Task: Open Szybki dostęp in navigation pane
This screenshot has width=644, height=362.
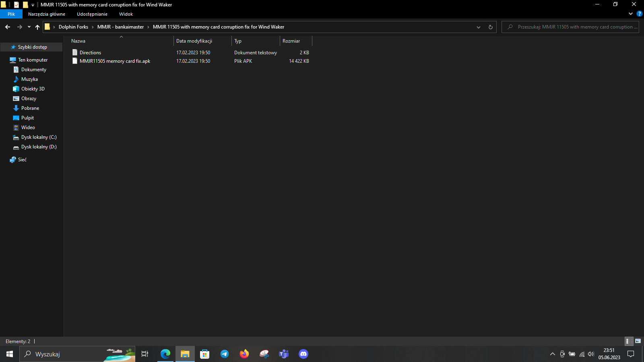Action: pos(32,47)
